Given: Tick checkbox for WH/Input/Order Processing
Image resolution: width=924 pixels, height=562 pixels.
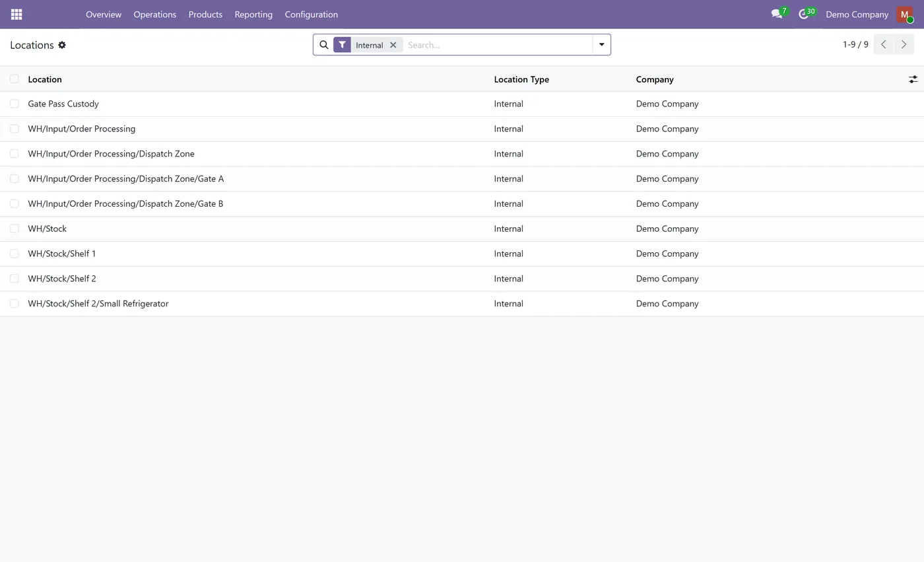Looking at the screenshot, I should pos(15,129).
